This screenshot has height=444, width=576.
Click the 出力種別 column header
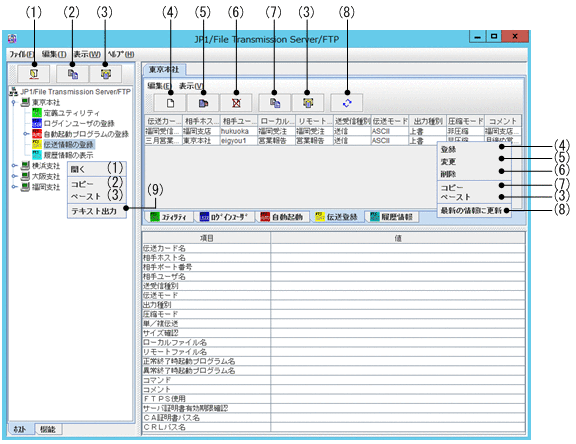tap(428, 121)
